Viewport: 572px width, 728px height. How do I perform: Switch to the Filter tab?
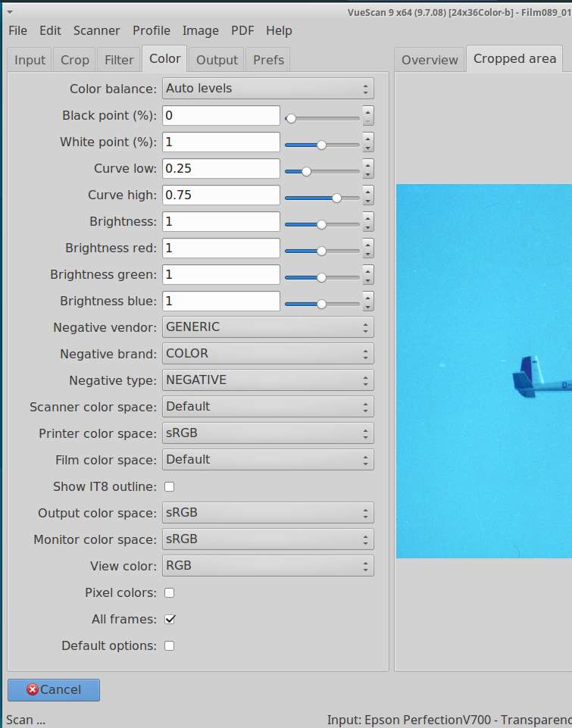(x=119, y=60)
